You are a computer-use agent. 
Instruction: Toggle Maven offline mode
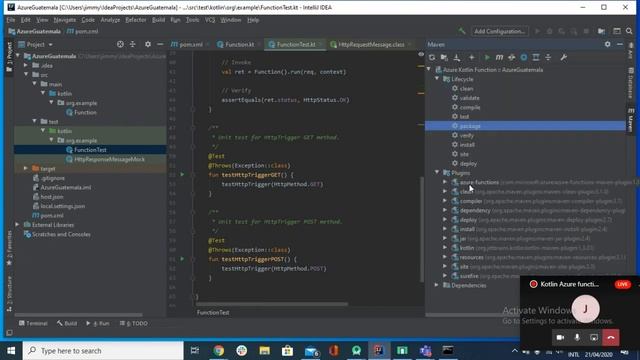(x=511, y=58)
